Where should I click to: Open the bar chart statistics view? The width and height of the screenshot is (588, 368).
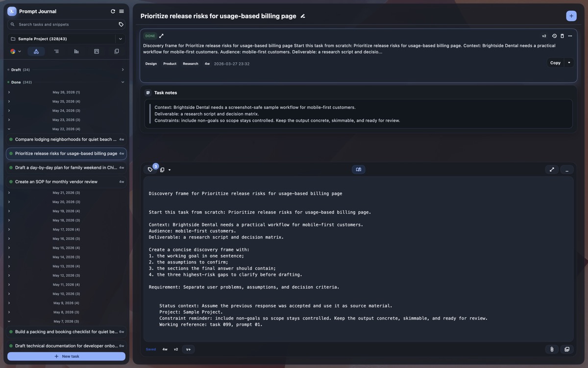click(x=76, y=52)
